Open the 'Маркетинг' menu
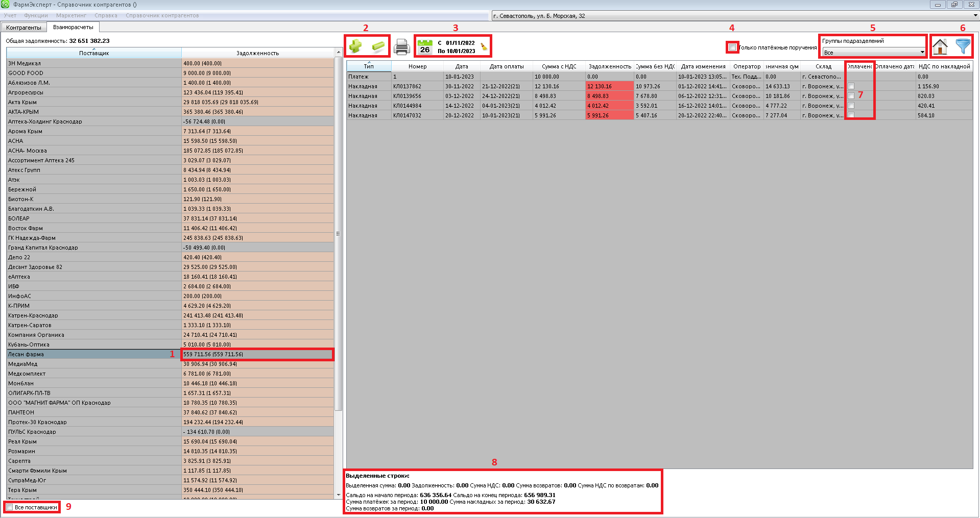Image resolution: width=980 pixels, height=518 pixels. [71, 16]
